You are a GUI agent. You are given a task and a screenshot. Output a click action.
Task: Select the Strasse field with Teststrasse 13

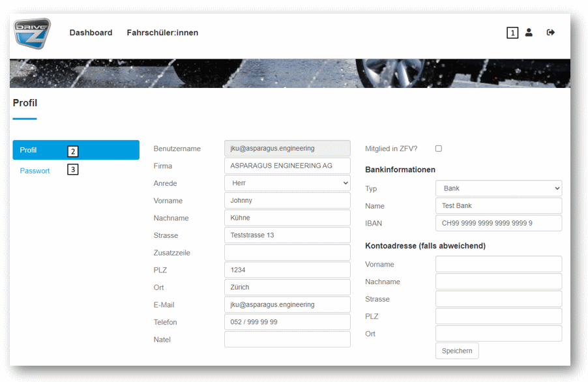[x=287, y=235]
